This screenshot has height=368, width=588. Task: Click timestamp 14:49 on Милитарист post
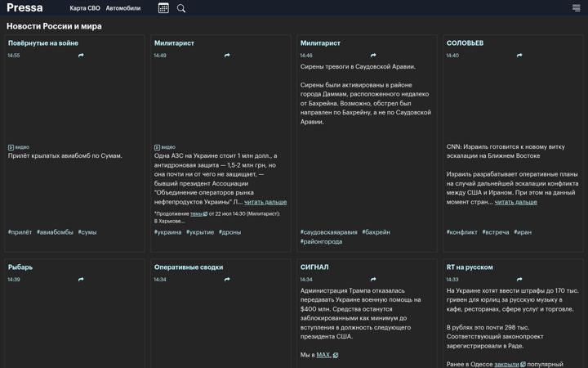coord(160,56)
